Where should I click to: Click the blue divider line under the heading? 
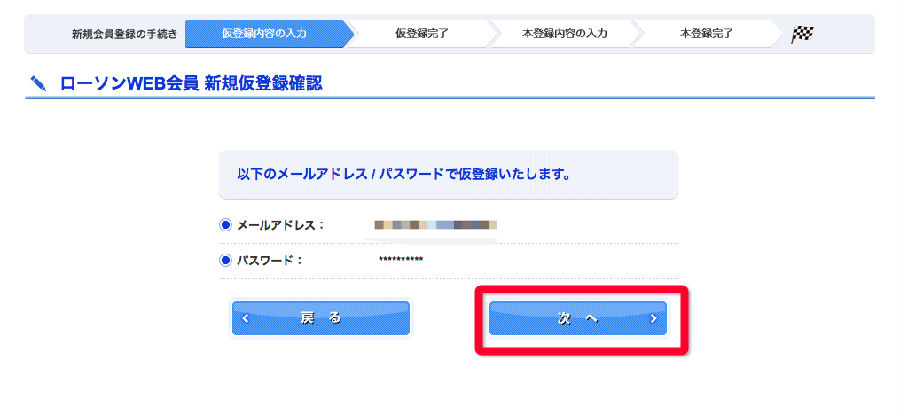point(450,98)
